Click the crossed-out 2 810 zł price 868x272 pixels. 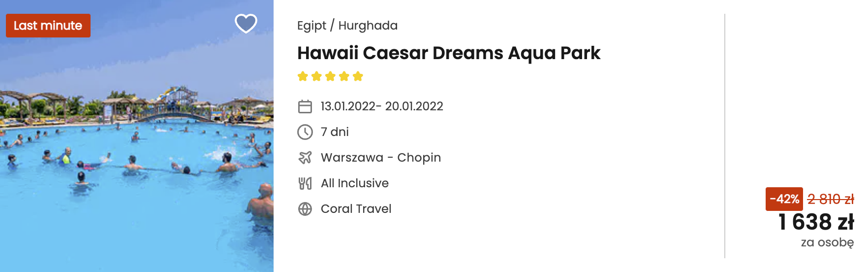click(x=831, y=199)
